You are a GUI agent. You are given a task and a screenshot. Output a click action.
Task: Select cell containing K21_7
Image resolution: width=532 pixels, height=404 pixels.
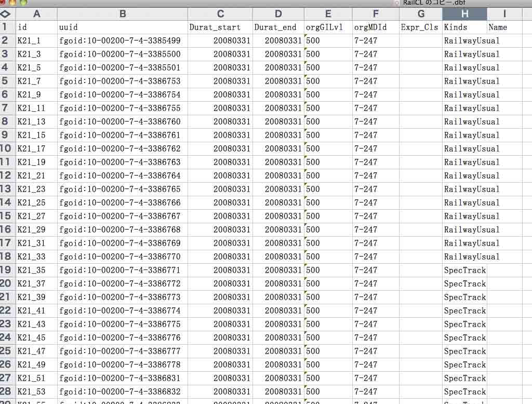pyautogui.click(x=37, y=81)
